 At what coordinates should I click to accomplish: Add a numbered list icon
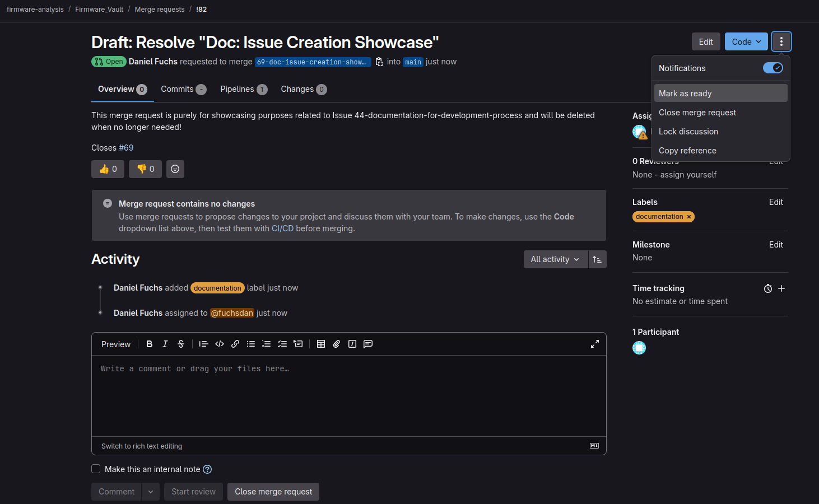tap(267, 344)
